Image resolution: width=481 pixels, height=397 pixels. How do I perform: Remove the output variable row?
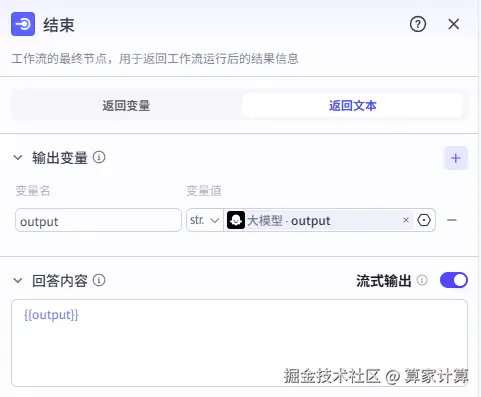coord(452,220)
